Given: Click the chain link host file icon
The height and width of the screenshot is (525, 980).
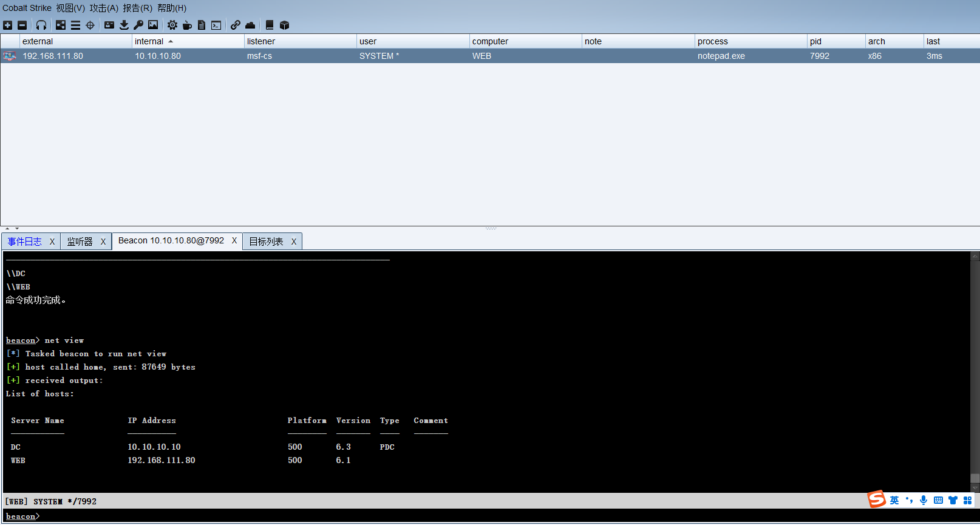Looking at the screenshot, I should [x=236, y=25].
